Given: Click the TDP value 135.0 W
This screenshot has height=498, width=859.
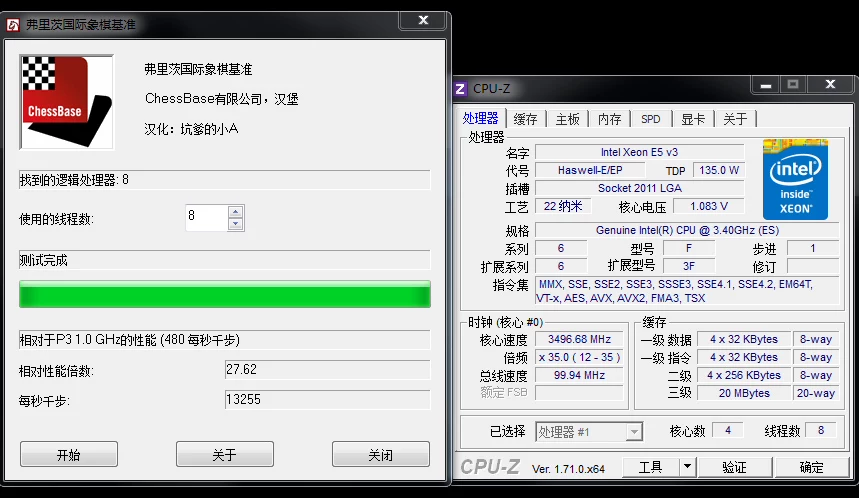Looking at the screenshot, I should coord(719,170).
